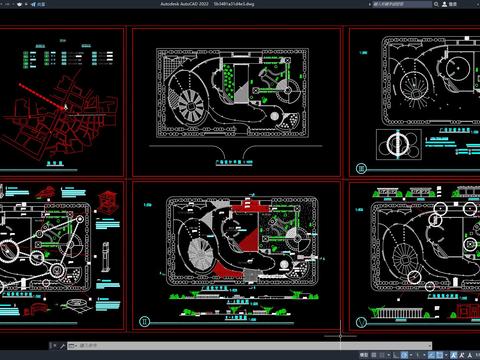
Task: Click the Ortho mode status icon
Action: click(x=395, y=355)
